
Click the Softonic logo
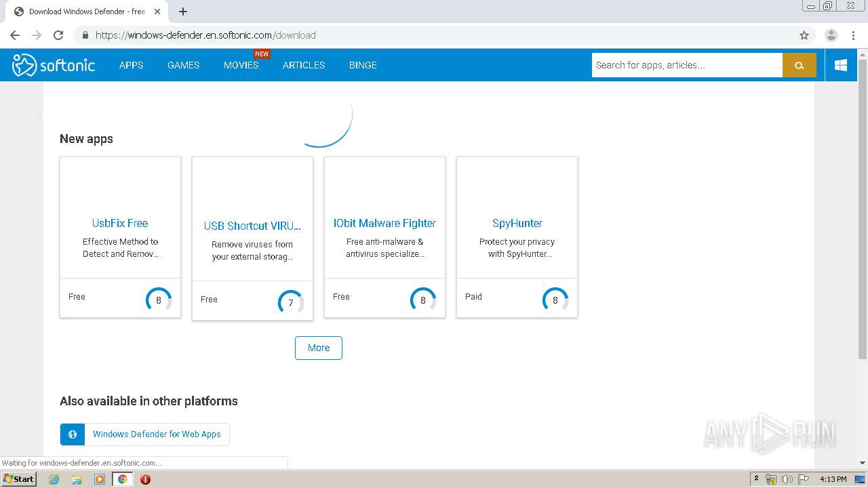tap(54, 65)
